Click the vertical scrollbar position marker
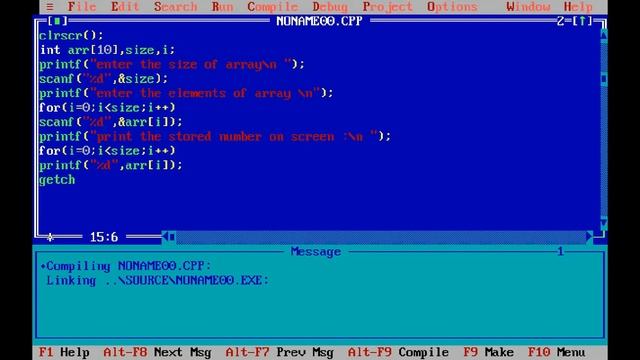The height and width of the screenshot is (360, 640). click(604, 79)
